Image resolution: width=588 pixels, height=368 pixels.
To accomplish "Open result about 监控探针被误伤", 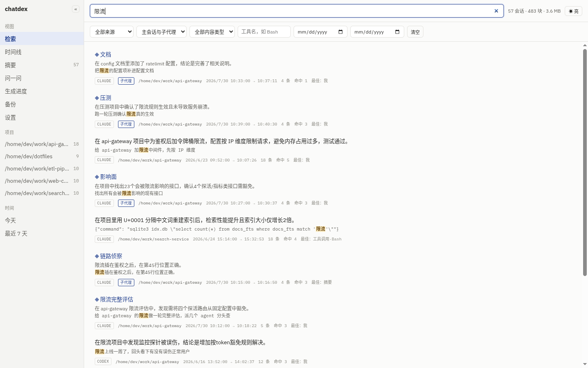I will 182,342.
